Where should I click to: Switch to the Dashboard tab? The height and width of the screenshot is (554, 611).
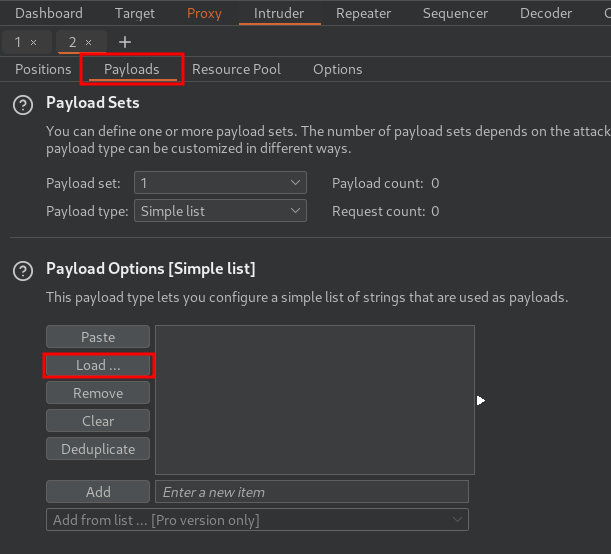(49, 13)
